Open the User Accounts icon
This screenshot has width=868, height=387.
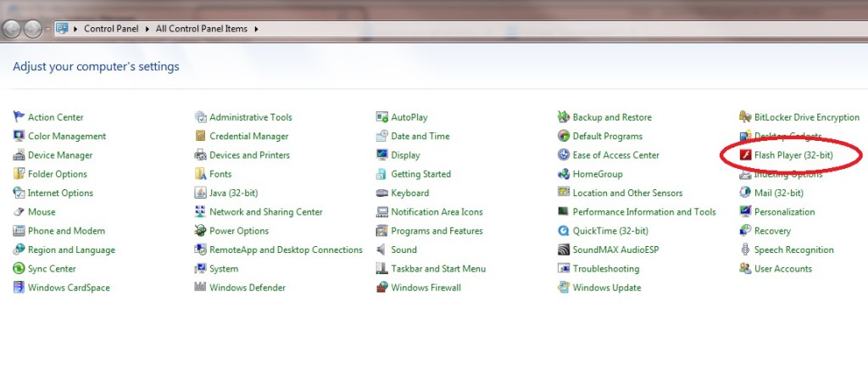[745, 268]
